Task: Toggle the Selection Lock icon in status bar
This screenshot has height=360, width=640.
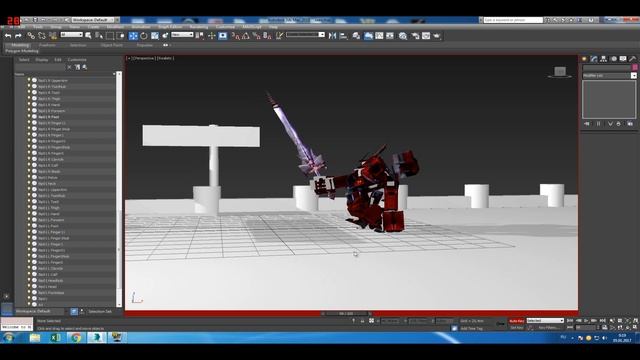Action: [x=362, y=321]
